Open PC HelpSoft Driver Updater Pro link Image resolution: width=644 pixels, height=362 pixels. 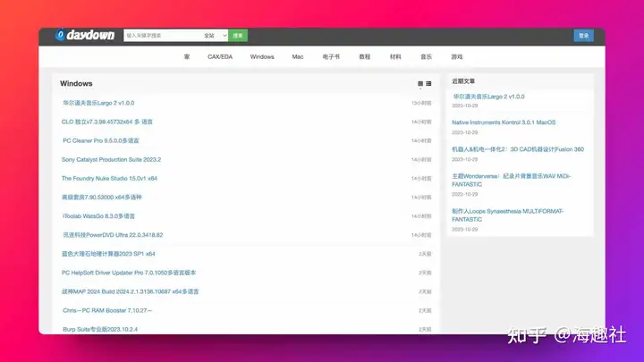(x=128, y=273)
